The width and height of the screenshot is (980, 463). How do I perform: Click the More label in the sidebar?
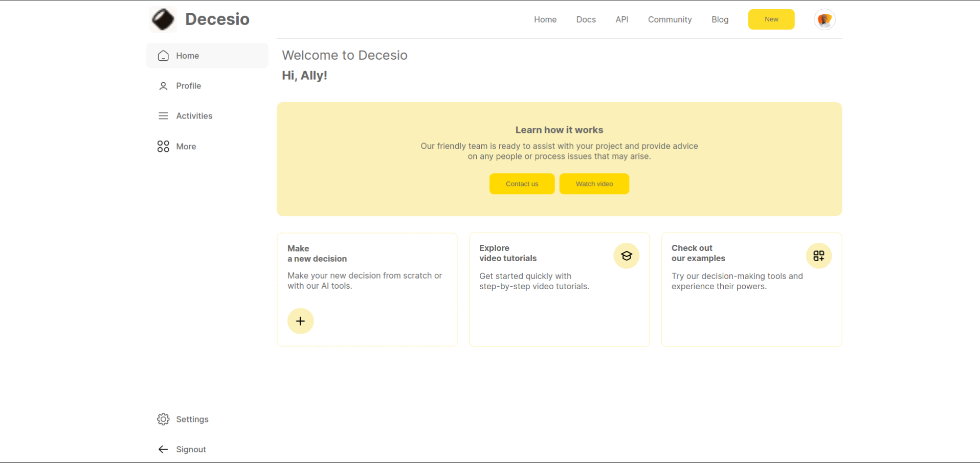(186, 147)
